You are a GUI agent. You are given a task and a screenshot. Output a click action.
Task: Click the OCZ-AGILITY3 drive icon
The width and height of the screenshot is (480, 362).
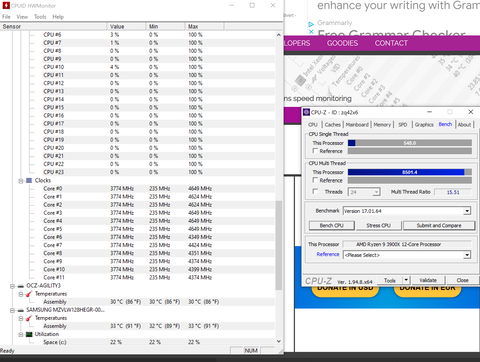coord(21,286)
